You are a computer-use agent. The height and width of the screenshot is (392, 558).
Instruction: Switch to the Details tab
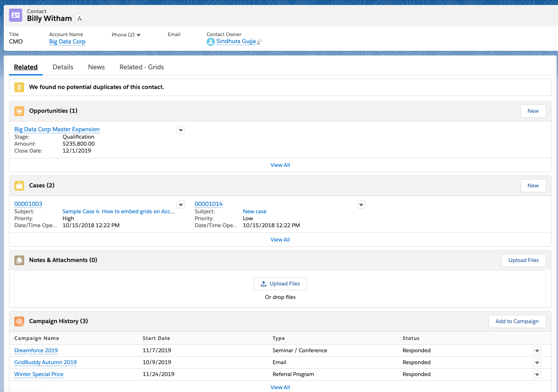click(x=63, y=67)
